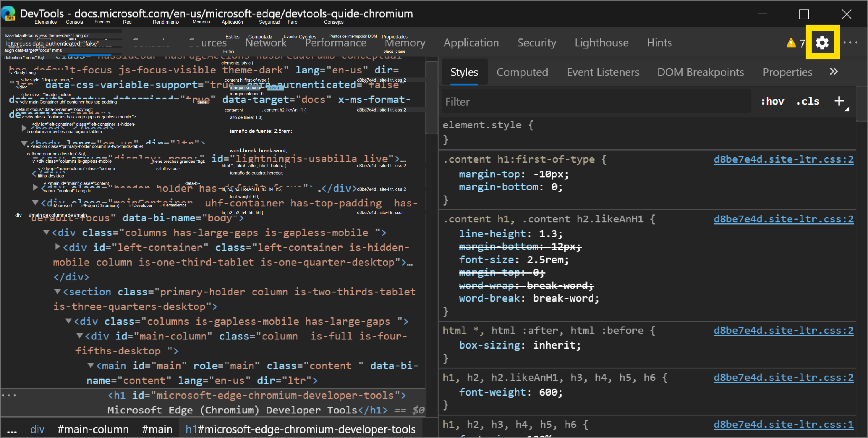Collapse the section primary-holder DOM node

57,291
